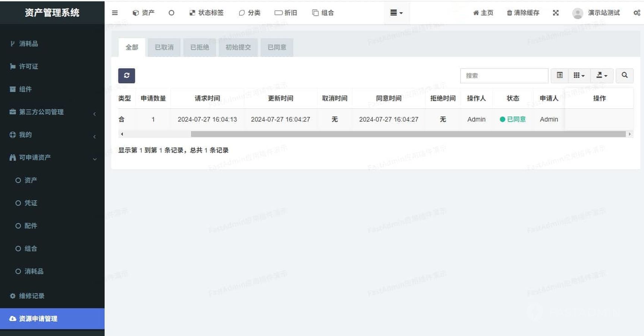Screen dimensions: 644x336
Task: Toggle the sidebar hamburger menu icon
Action: (115, 13)
